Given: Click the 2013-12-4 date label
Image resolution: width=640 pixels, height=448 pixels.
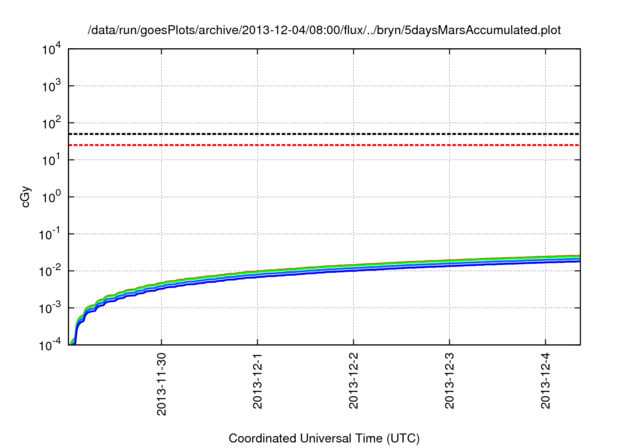Looking at the screenshot, I should point(546,381).
